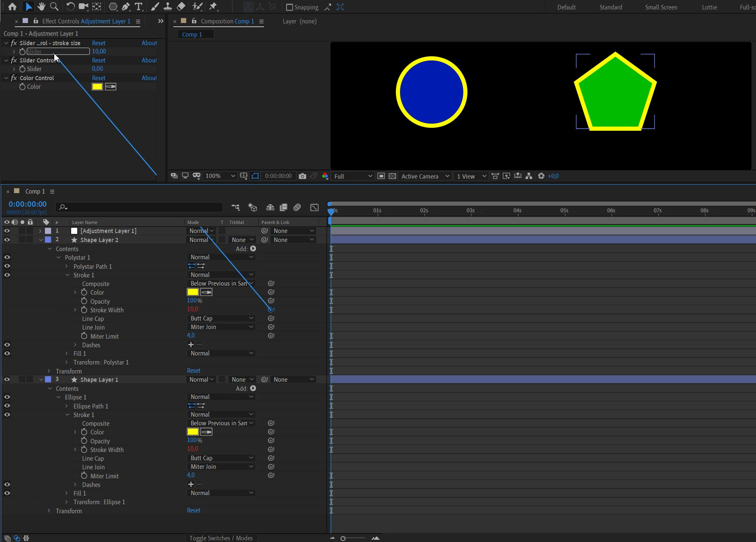
Task: Take a snapshot with camera icon
Action: tap(303, 176)
